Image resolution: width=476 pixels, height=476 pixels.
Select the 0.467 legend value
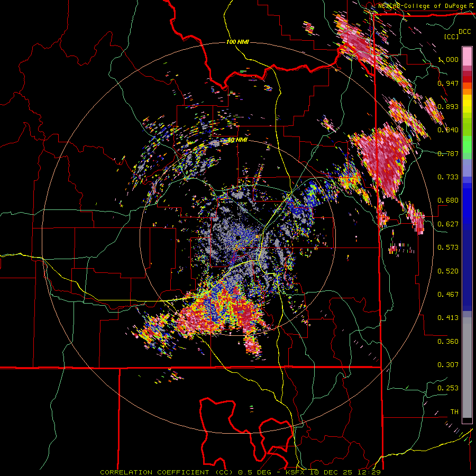(x=448, y=295)
